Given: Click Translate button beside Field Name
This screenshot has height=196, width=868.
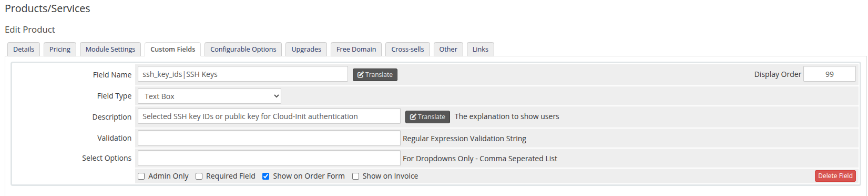Looking at the screenshot, I should point(375,75).
